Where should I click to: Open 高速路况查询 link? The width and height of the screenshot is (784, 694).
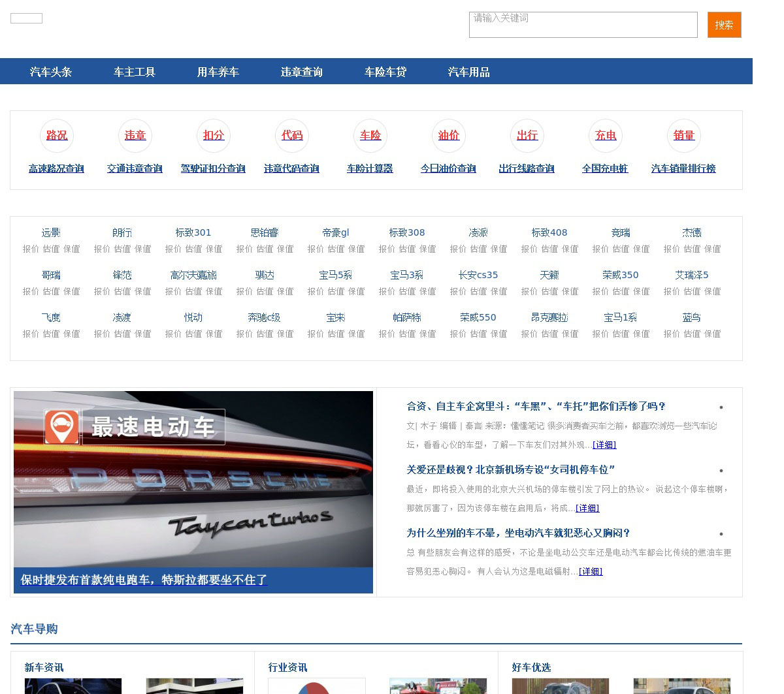click(x=56, y=168)
